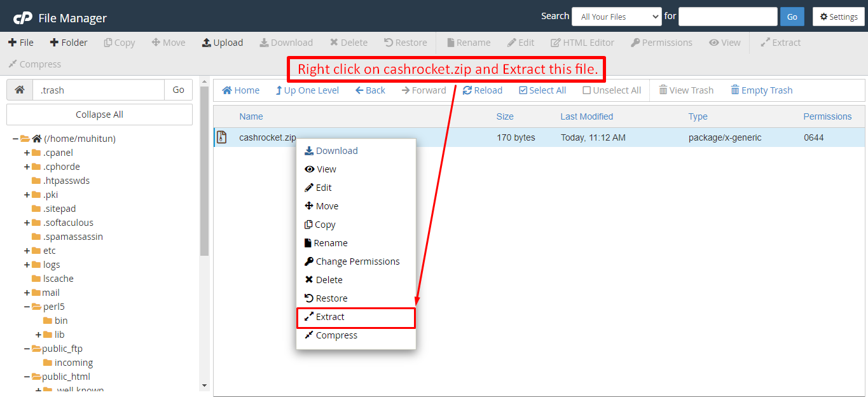Click the cashrocket.zip archive file icon
868x397 pixels.
click(222, 137)
